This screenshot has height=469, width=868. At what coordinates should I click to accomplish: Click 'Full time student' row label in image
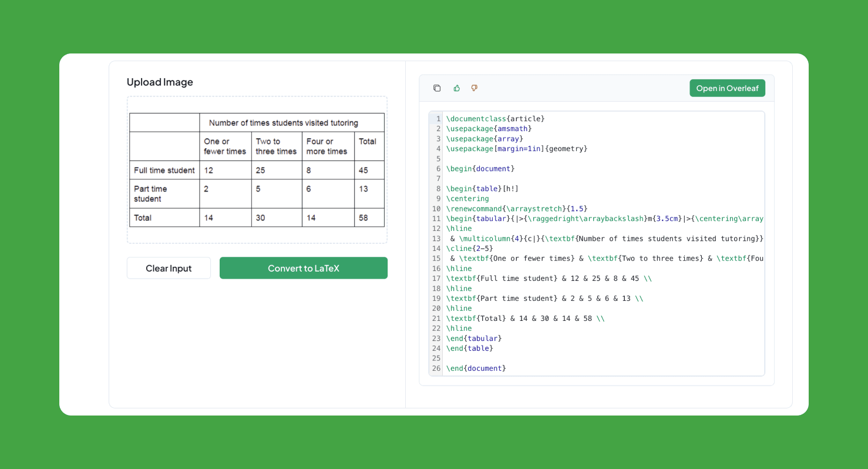click(164, 170)
